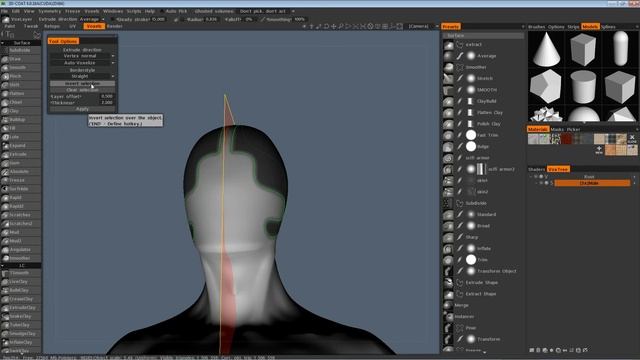This screenshot has width=640, height=360.
Task: Open the Straight borderstyle dropdown
Action: [82, 76]
